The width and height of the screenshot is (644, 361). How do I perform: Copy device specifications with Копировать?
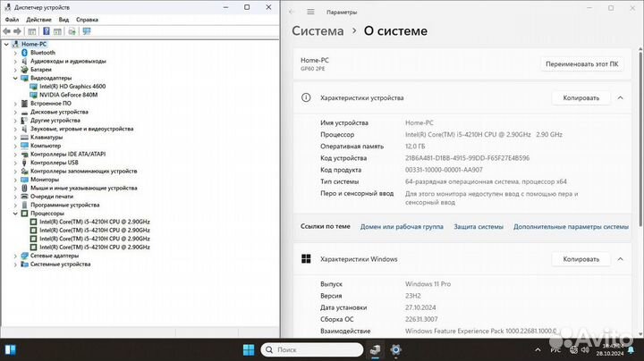[x=580, y=97]
